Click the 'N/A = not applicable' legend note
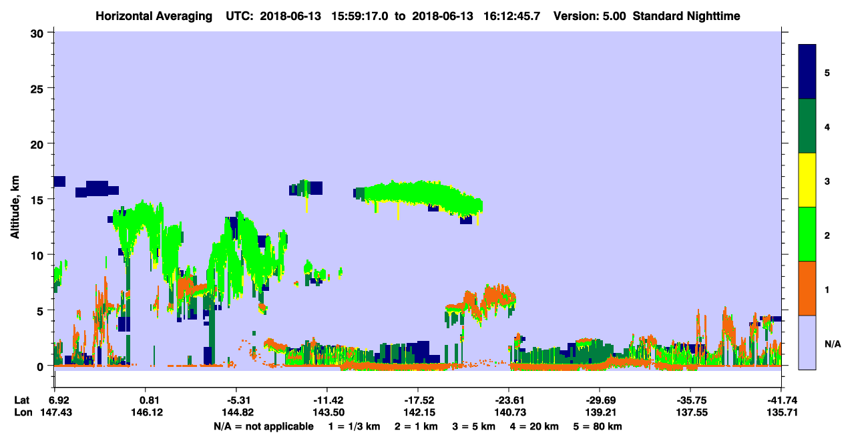The height and width of the screenshot is (445, 868). pyautogui.click(x=263, y=426)
